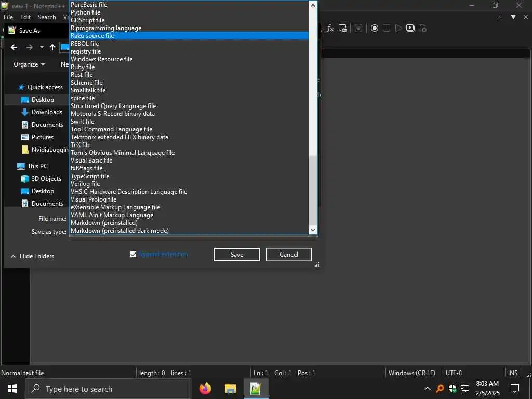Run macro multiple times icon
The width and height of the screenshot is (532, 399).
[x=410, y=28]
